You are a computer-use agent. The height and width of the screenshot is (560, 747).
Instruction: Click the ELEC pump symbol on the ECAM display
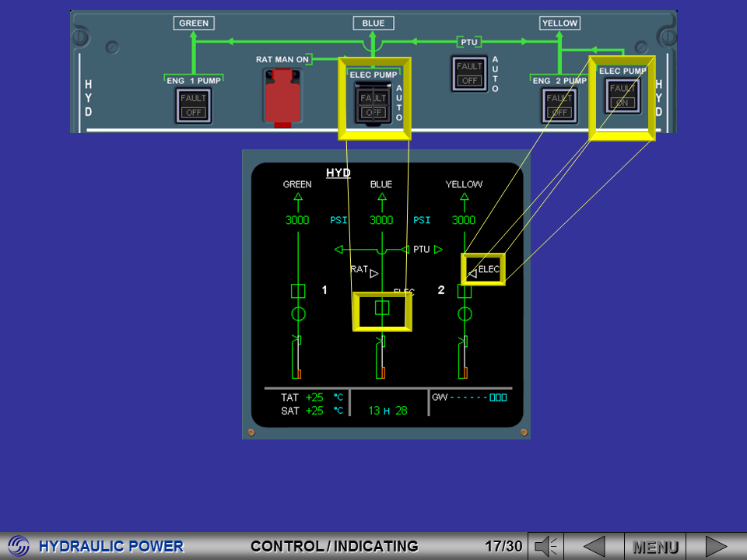382,308
